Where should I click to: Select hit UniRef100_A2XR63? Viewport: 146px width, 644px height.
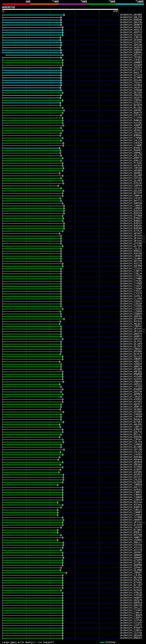coord(131,85)
